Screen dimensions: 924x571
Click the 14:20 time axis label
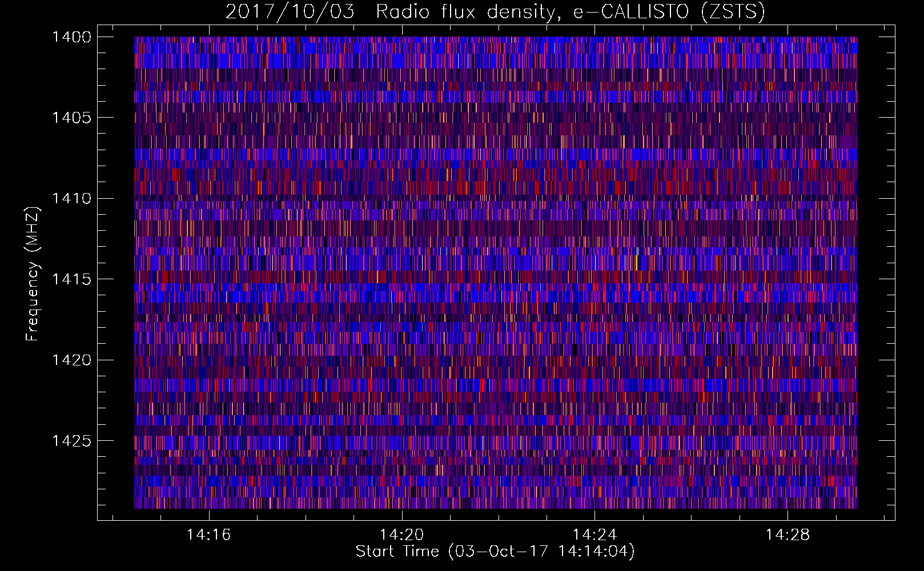click(x=402, y=535)
